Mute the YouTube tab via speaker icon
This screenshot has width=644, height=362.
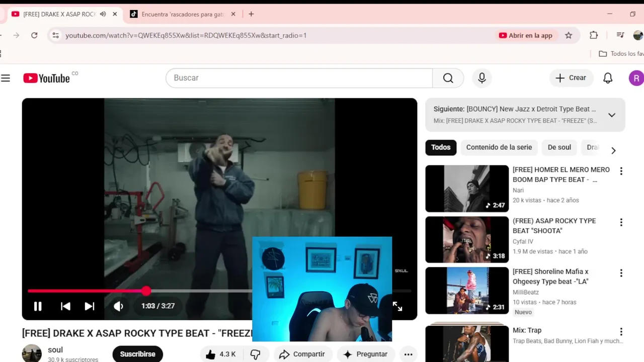click(x=103, y=14)
